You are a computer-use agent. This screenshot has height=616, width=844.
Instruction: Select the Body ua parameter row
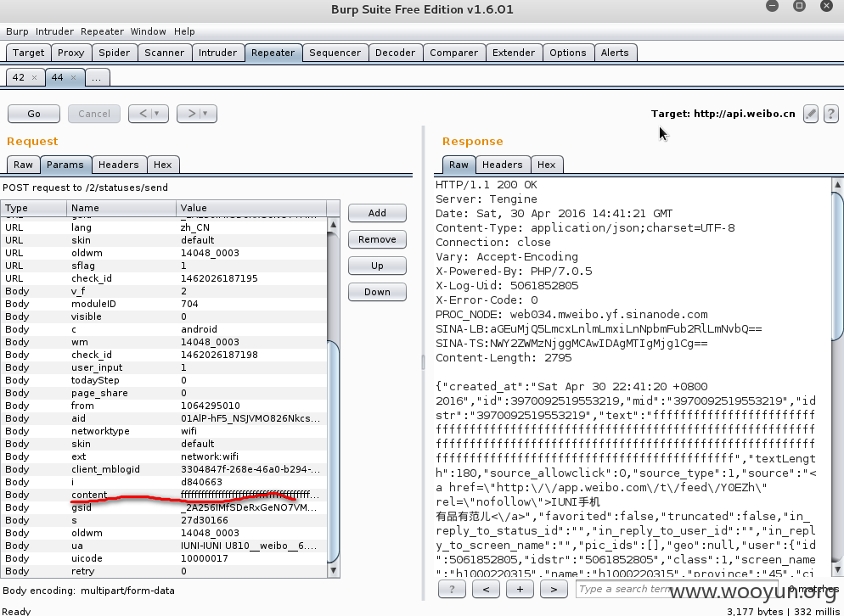tap(164, 546)
